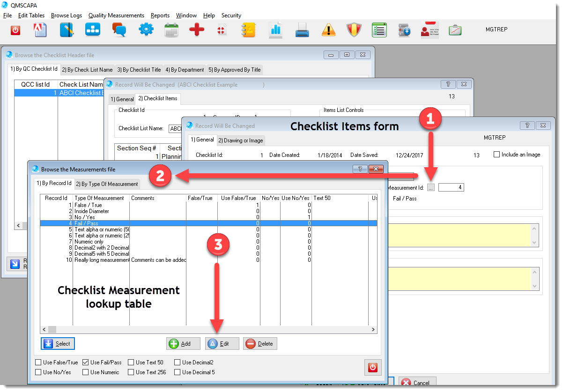Open the calendar tool from the toolbar
The height and width of the screenshot is (392, 563).
[x=171, y=29]
